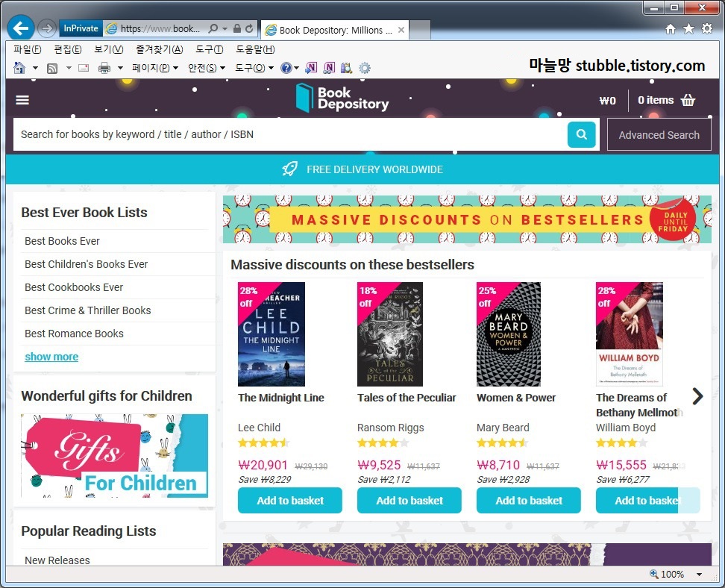
Task: Expand the help icon dropdown arrow
Action: [x=296, y=68]
